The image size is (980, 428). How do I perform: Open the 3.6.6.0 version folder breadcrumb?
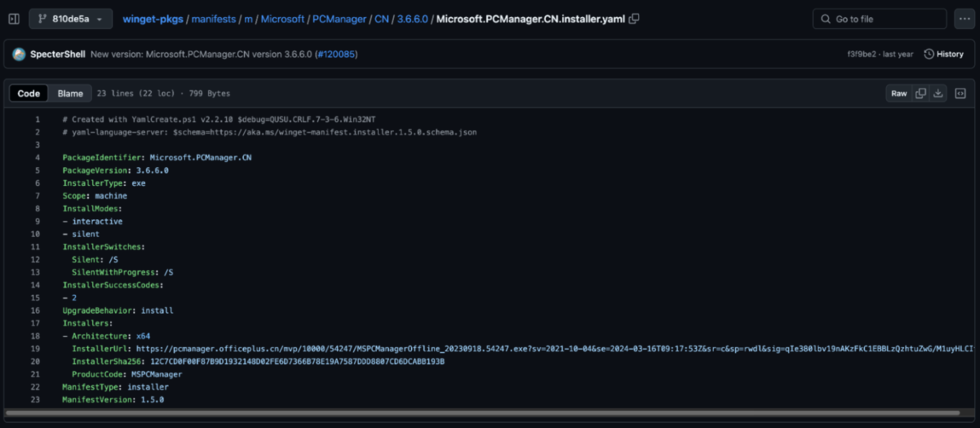click(412, 19)
